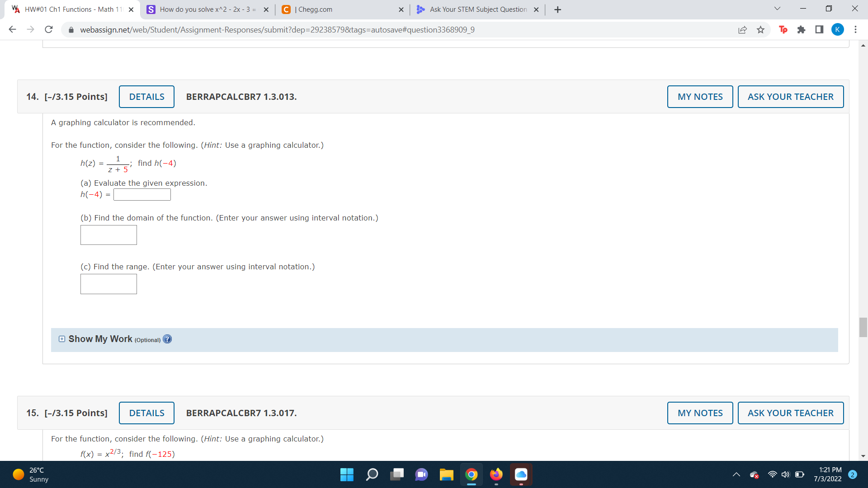The height and width of the screenshot is (488, 868).
Task: Click DETAILS button for question 14
Action: coord(146,97)
